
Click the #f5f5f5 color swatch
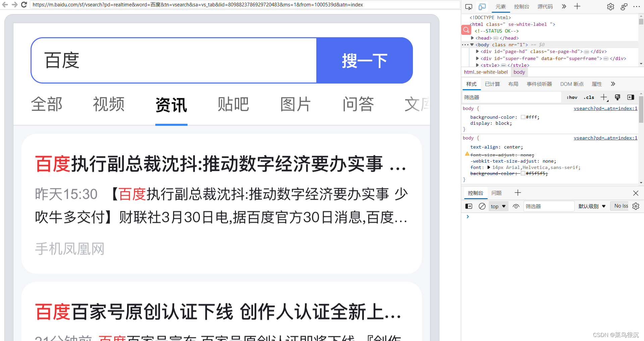pos(523,173)
